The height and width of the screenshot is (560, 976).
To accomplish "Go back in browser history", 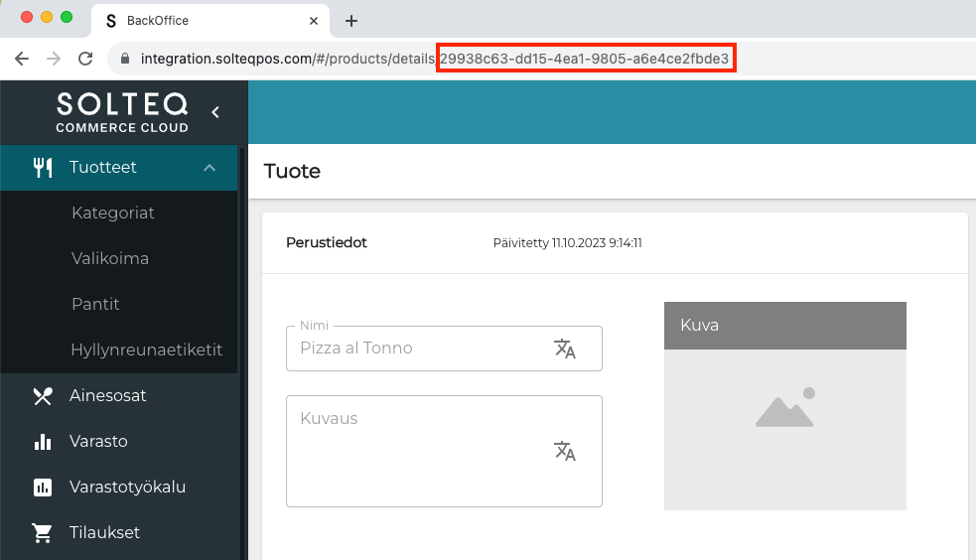I will pos(21,59).
